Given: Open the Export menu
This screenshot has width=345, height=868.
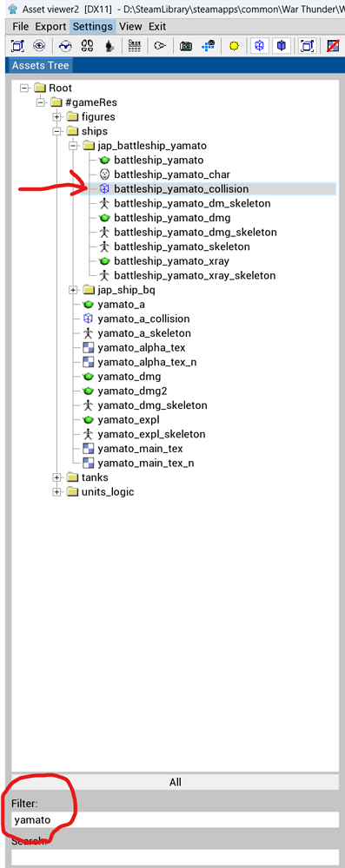Looking at the screenshot, I should point(50,27).
